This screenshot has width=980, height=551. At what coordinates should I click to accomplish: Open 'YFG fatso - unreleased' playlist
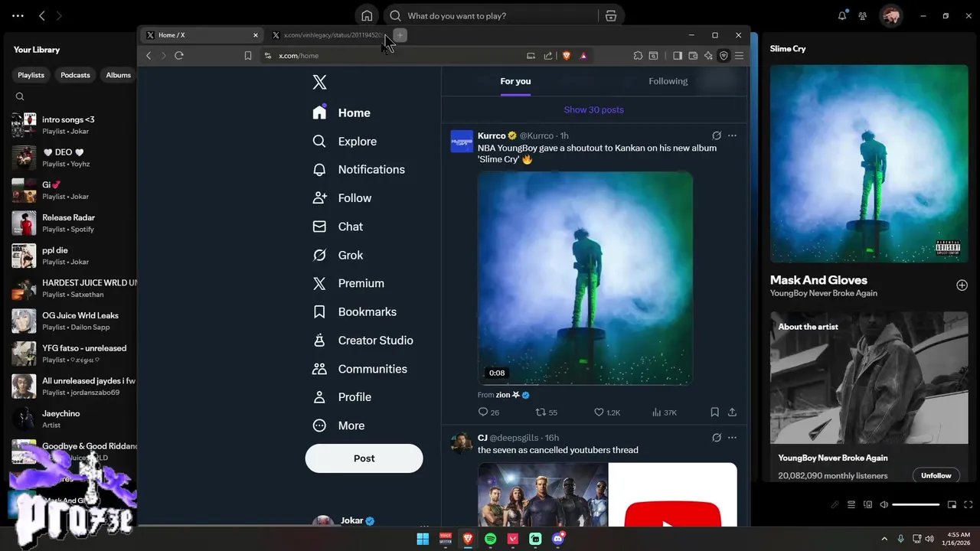(74, 354)
